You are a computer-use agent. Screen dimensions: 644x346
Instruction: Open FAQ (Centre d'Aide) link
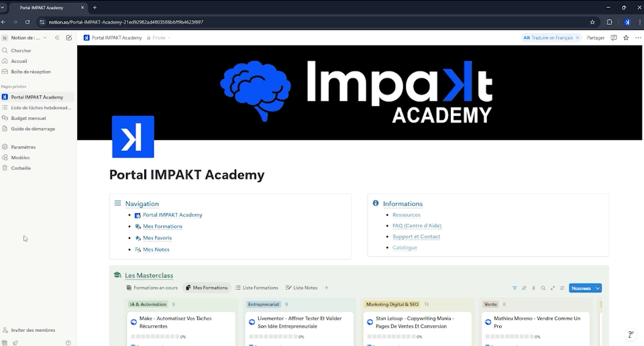(x=417, y=226)
